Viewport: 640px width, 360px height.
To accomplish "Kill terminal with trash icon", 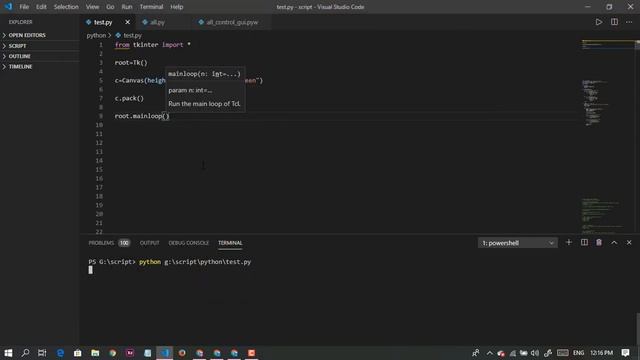I will [x=599, y=242].
